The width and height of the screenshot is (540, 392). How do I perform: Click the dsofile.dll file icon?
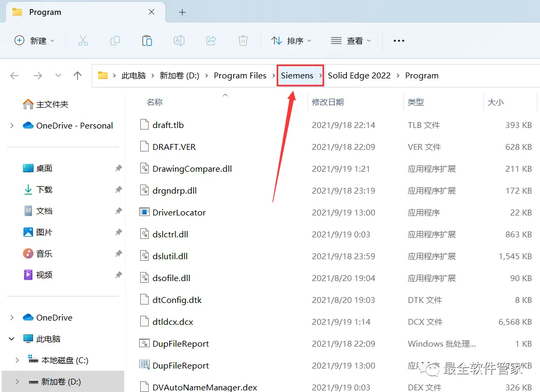click(144, 277)
